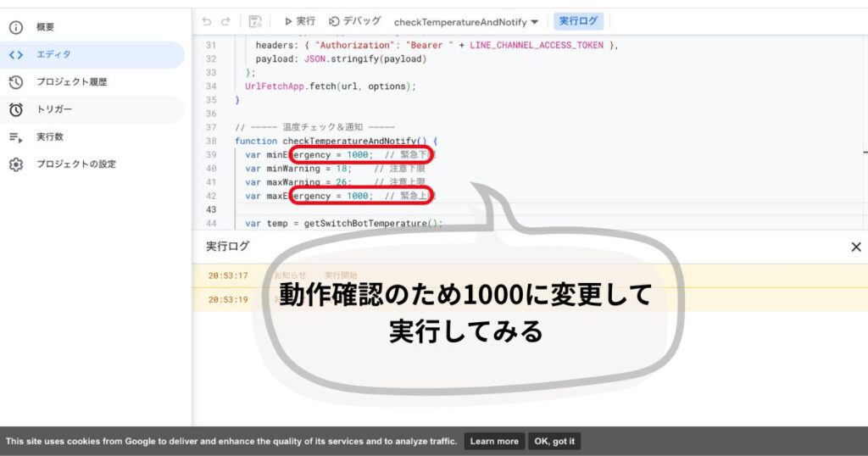Dismiss cookies with OK, got it
This screenshot has height=456, width=868.
[x=554, y=441]
